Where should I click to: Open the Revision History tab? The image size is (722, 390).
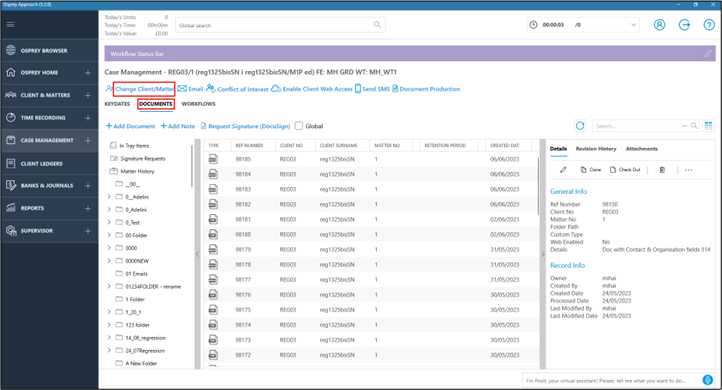tap(596, 149)
